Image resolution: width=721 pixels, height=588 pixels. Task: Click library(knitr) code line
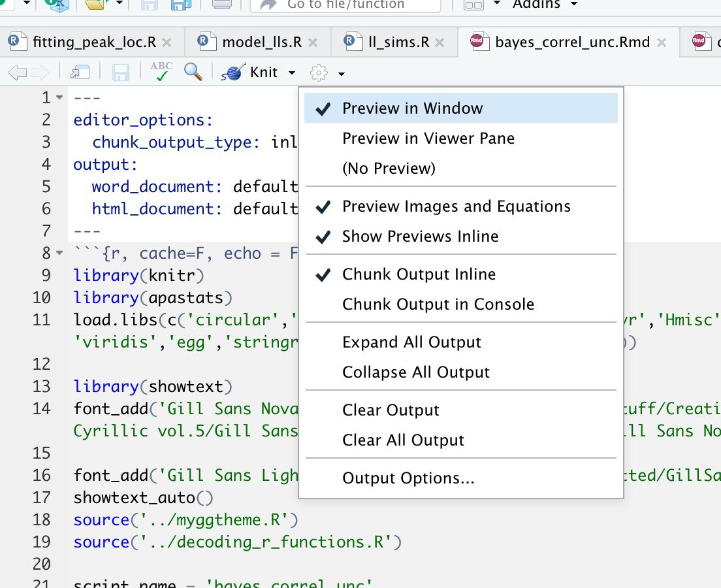click(x=138, y=276)
